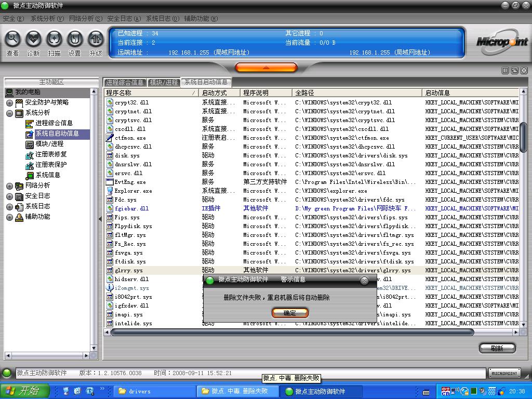Image resolution: width=532 pixels, height=399 pixels.
Task: Sort by the 启动方式 column header
Action: coord(220,92)
